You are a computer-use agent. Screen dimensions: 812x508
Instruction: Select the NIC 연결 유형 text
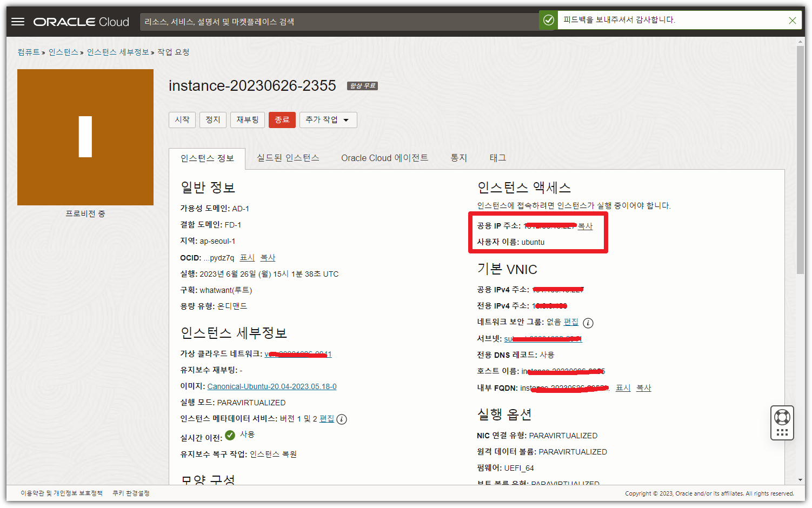point(537,436)
